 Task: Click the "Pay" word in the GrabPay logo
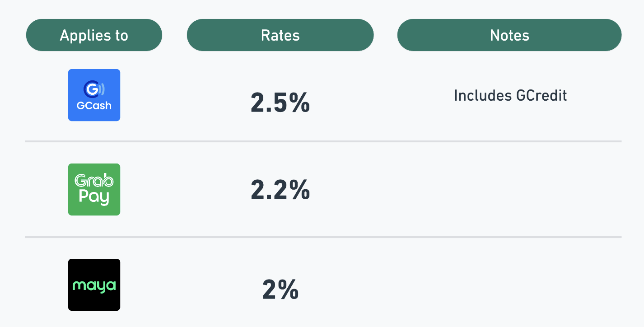click(x=94, y=197)
